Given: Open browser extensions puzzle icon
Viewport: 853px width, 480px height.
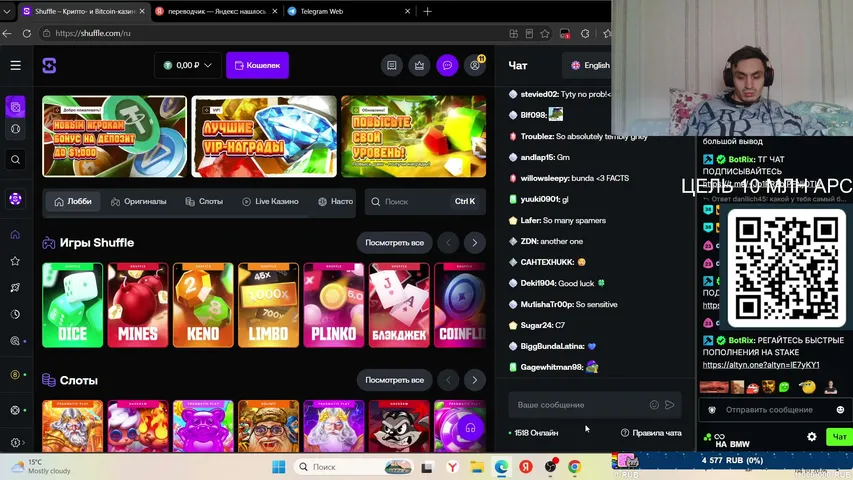Looking at the screenshot, I should (585, 34).
